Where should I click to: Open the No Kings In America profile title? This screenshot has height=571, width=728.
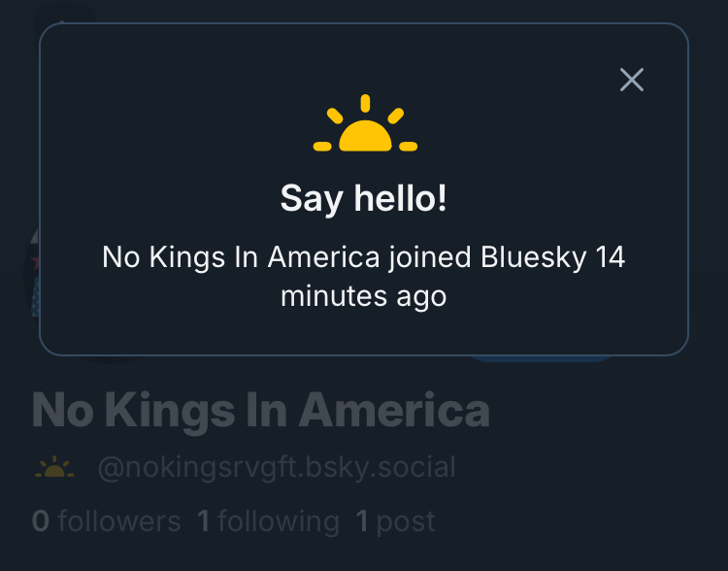point(261,411)
